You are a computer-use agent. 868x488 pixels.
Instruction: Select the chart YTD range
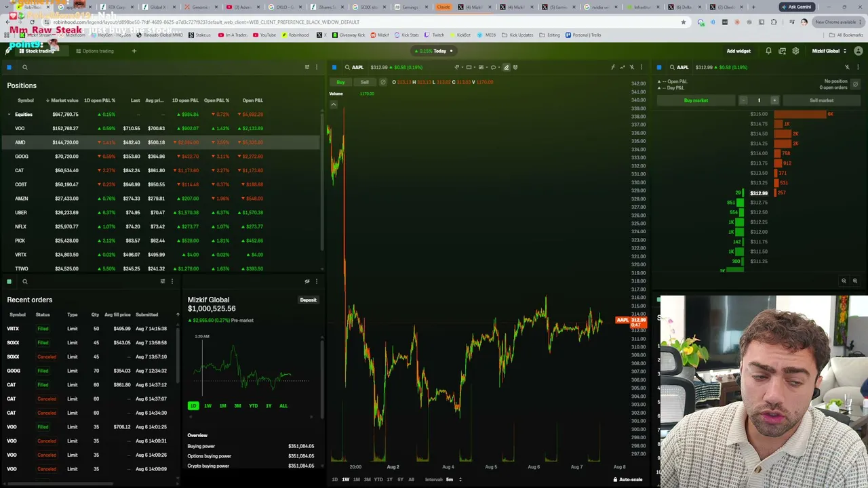(x=378, y=480)
